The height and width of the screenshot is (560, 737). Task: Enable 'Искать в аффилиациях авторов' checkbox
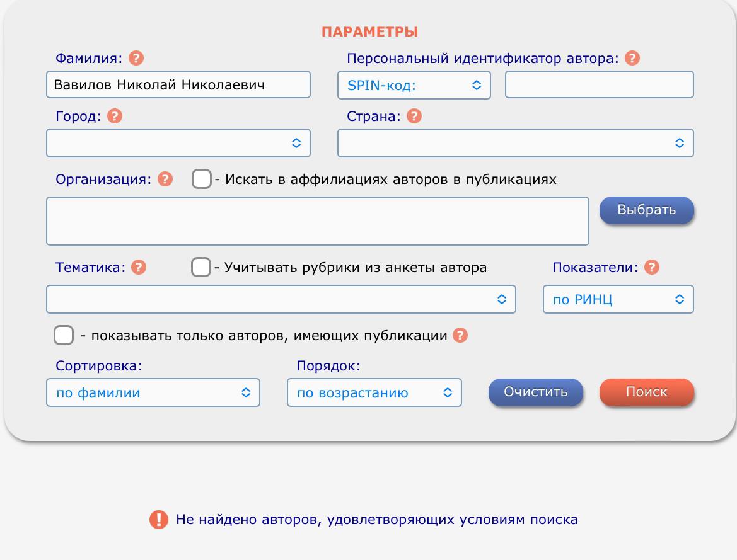(201, 180)
